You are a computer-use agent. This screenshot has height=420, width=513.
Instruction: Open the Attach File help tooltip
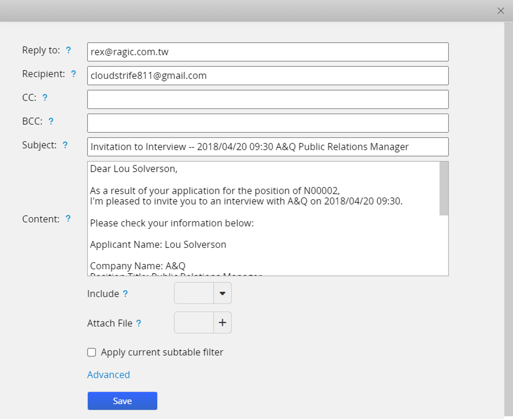point(138,323)
